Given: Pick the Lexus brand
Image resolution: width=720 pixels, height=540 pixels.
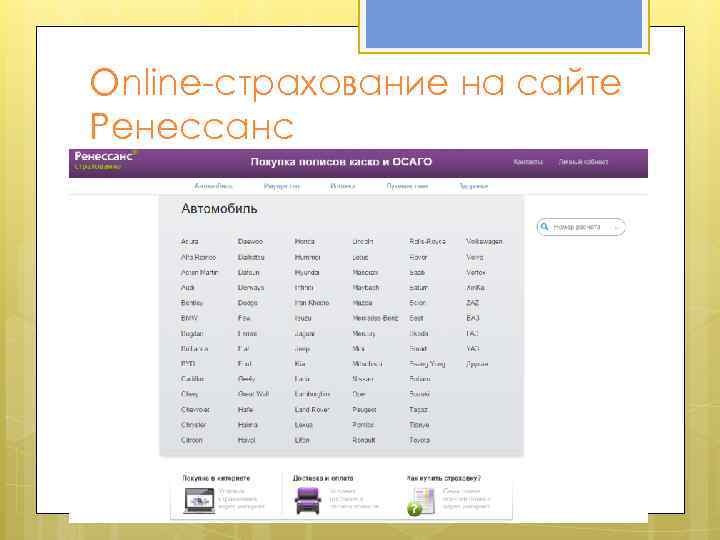Looking at the screenshot, I should click(x=304, y=425).
